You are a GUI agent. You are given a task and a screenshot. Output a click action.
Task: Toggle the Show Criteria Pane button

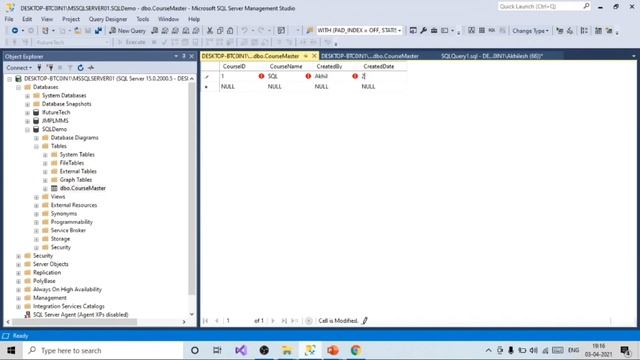(482, 31)
